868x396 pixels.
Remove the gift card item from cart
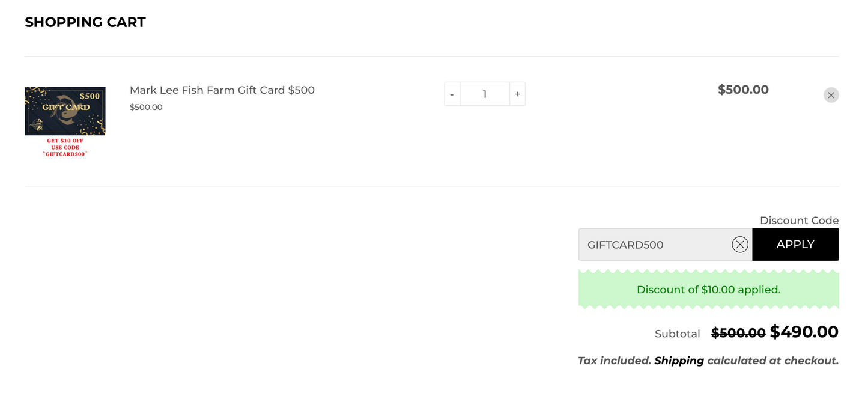click(831, 94)
